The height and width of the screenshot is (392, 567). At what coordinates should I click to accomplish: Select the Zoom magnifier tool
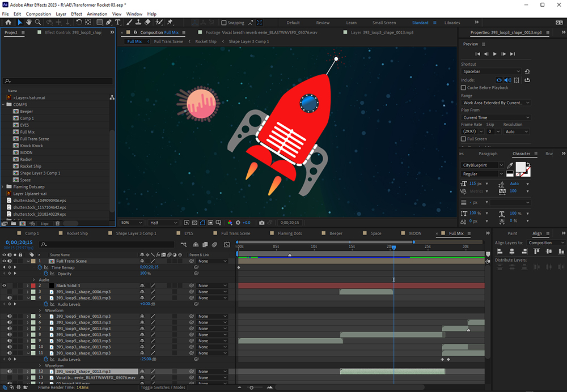click(x=38, y=23)
